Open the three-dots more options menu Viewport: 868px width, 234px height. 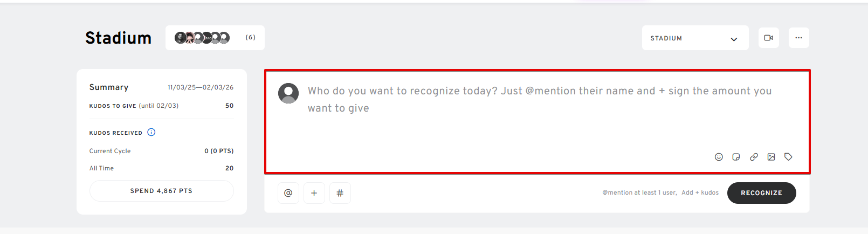pyautogui.click(x=798, y=38)
